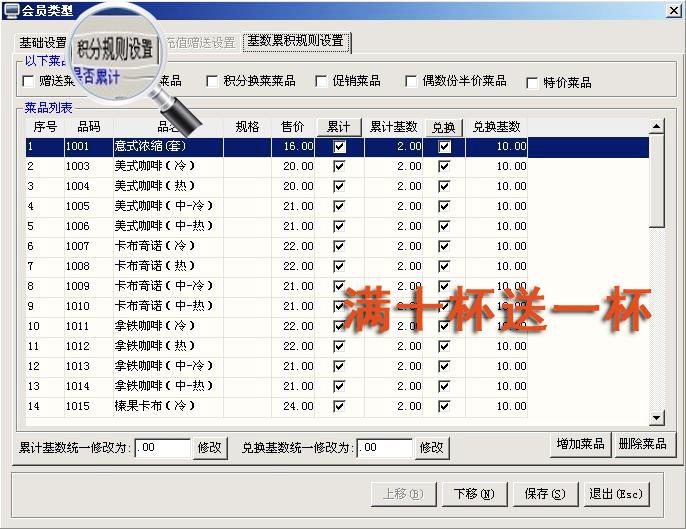Screen dimensions: 686x529
Task: Click the 兑换 column header button
Action: click(x=444, y=127)
